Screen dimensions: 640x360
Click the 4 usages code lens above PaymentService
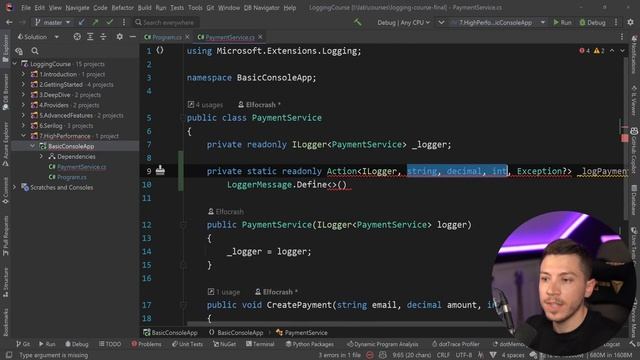point(205,104)
